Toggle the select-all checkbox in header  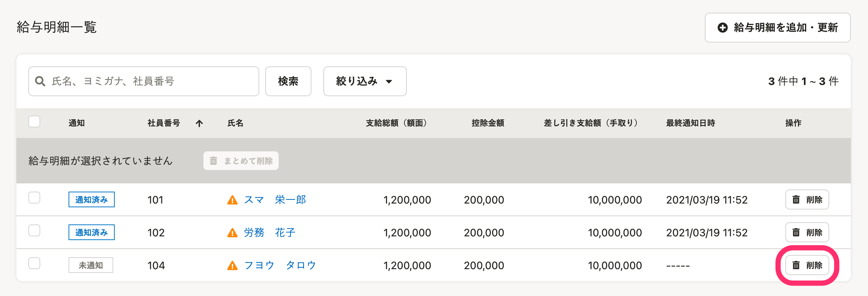[34, 122]
